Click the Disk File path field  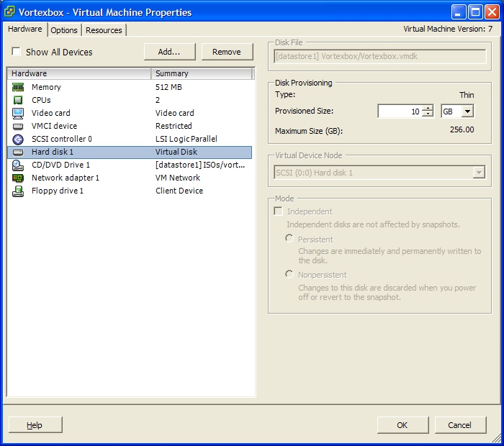pyautogui.click(x=380, y=56)
